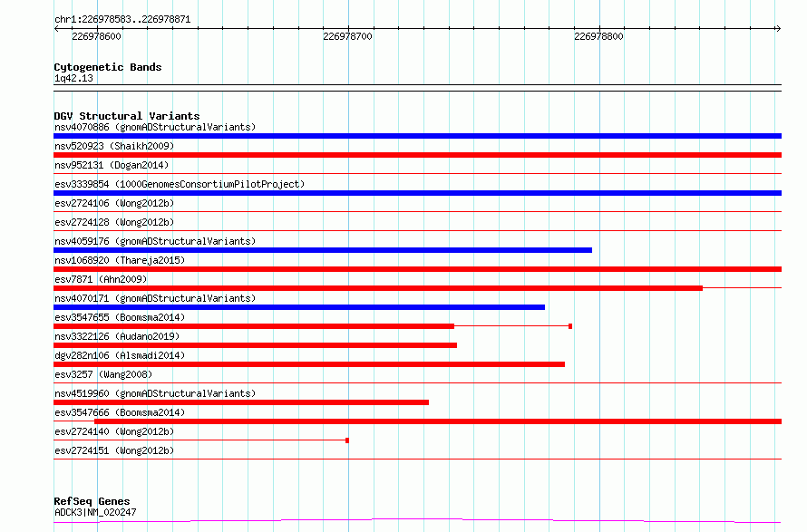
Task: Click the blue bar of nsv4070171
Action: point(299,307)
